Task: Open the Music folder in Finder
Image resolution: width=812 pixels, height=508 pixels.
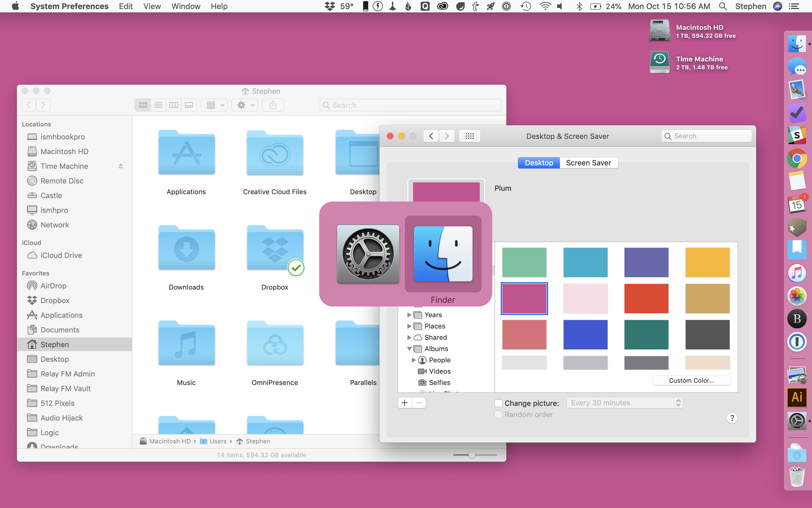Action: (187, 343)
